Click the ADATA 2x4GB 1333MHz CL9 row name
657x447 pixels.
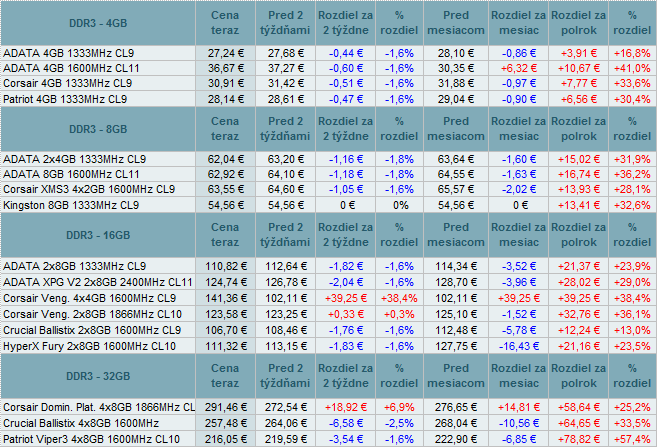74,159
